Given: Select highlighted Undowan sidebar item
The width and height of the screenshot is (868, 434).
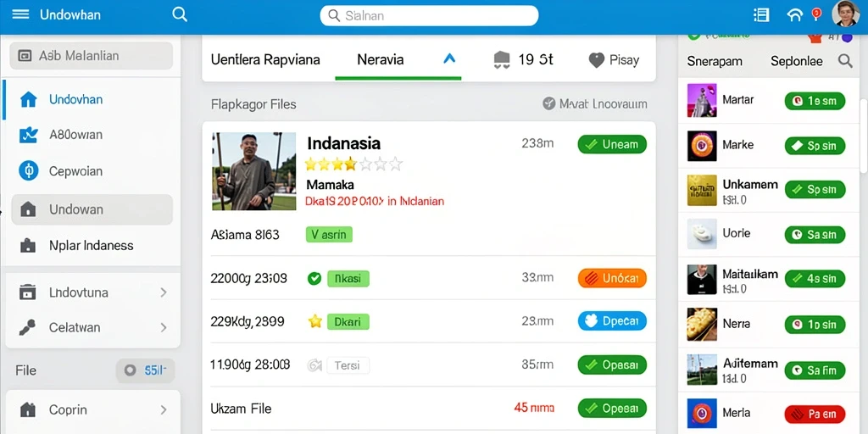Looking at the screenshot, I should 92,209.
